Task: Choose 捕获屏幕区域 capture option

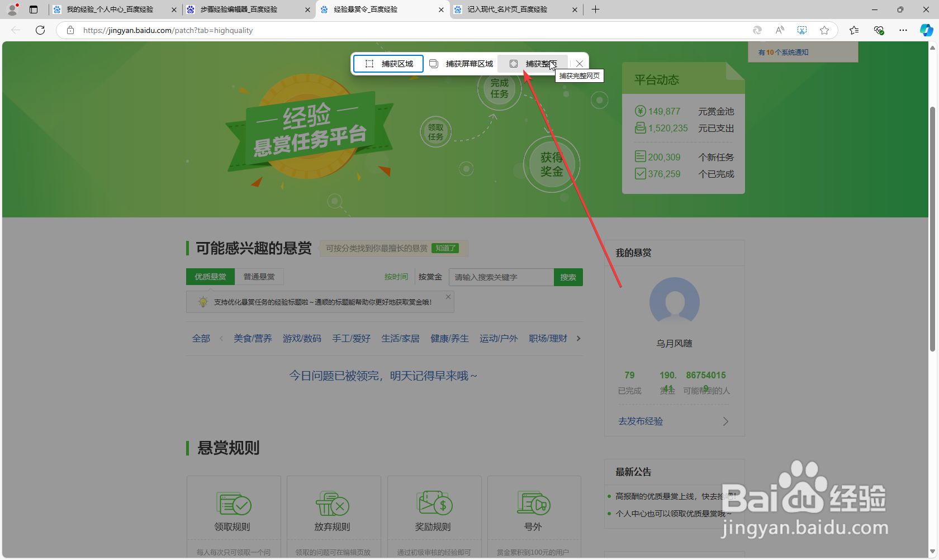Action: coord(461,64)
